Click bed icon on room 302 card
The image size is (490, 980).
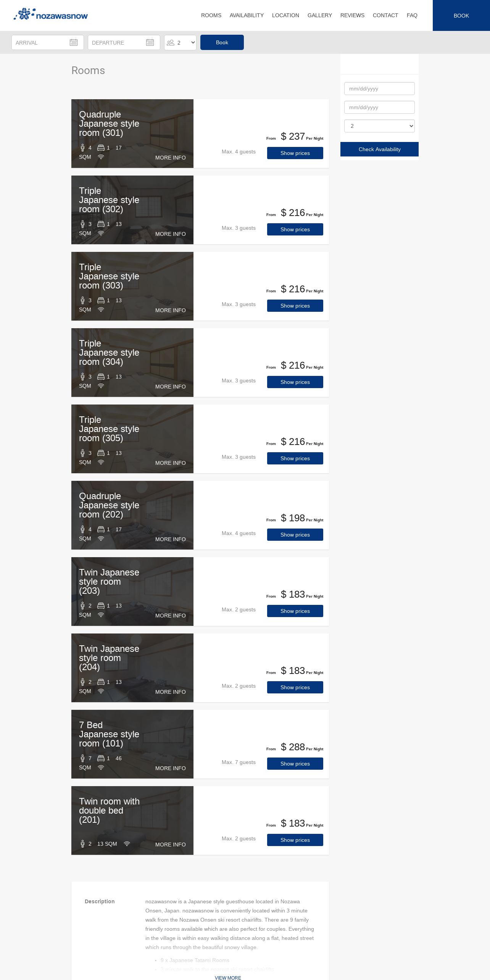tap(101, 224)
